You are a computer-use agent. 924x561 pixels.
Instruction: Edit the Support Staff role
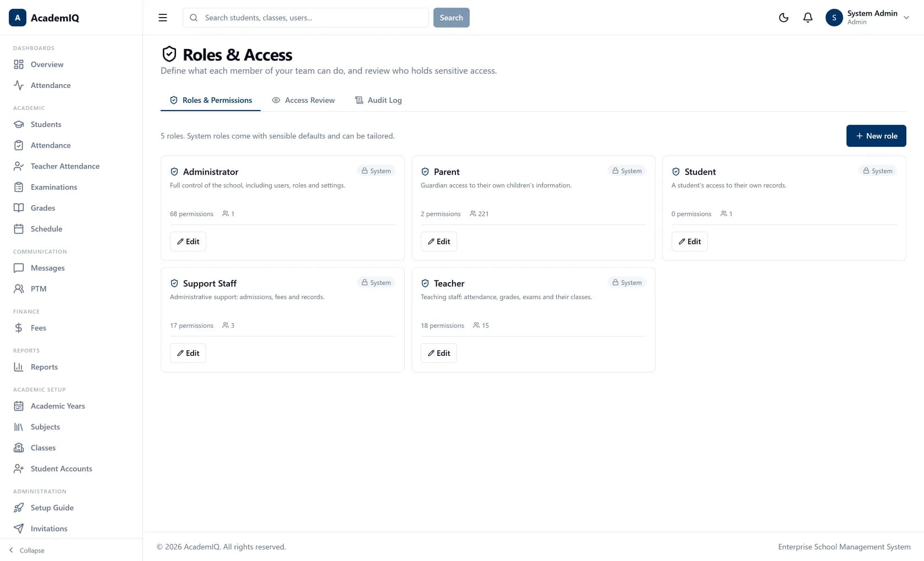click(188, 353)
